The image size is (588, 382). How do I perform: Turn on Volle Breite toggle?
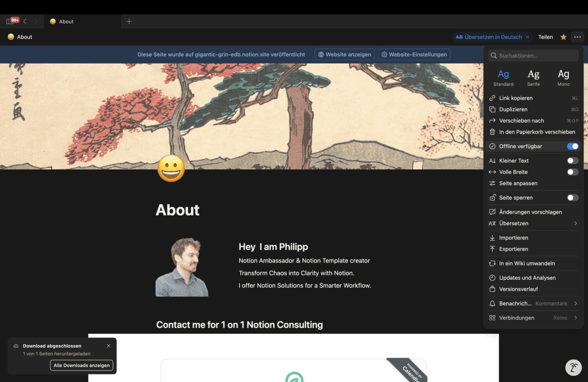tap(572, 172)
